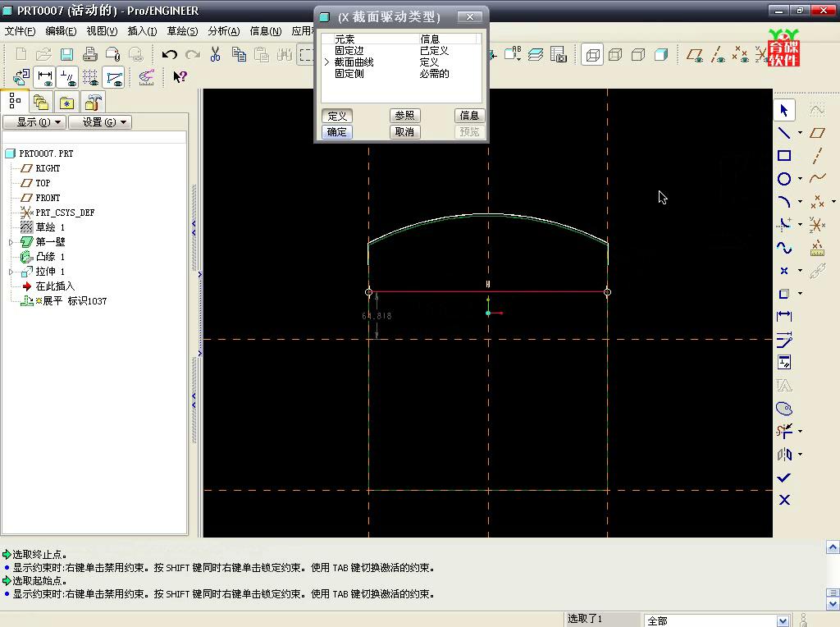The width and height of the screenshot is (840, 627).
Task: Click the Cut scissors icon
Action: click(216, 54)
